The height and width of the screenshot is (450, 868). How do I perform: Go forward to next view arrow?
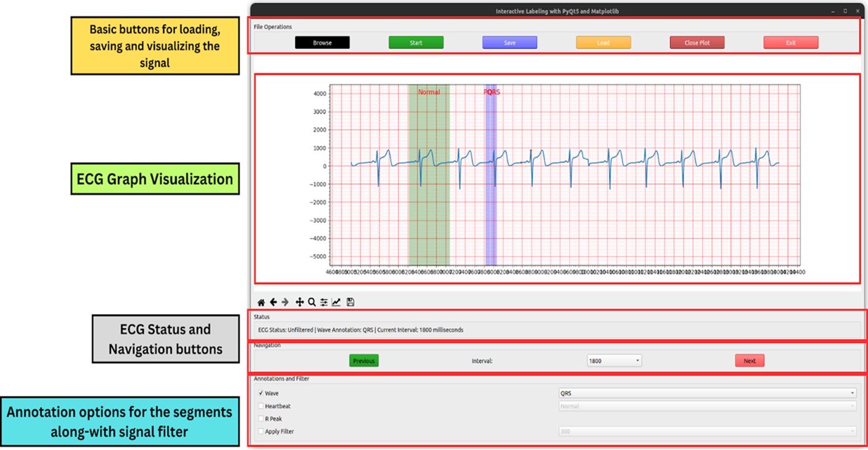pos(285,303)
